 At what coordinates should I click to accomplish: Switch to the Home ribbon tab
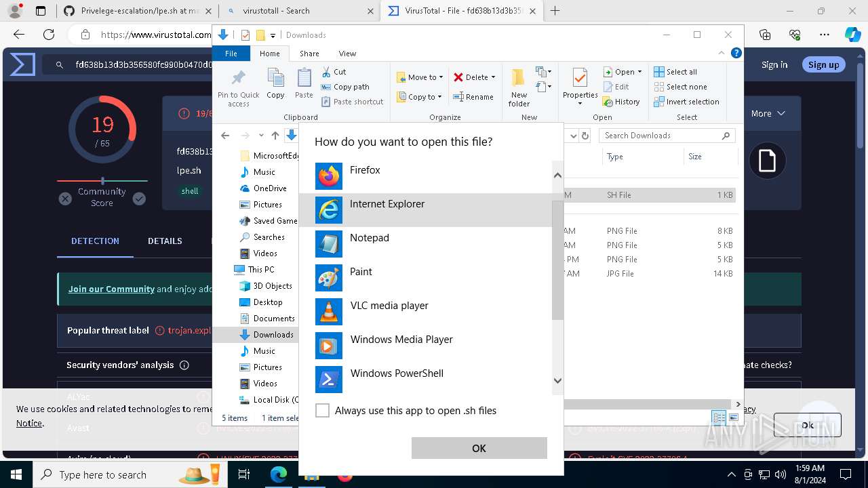point(269,54)
